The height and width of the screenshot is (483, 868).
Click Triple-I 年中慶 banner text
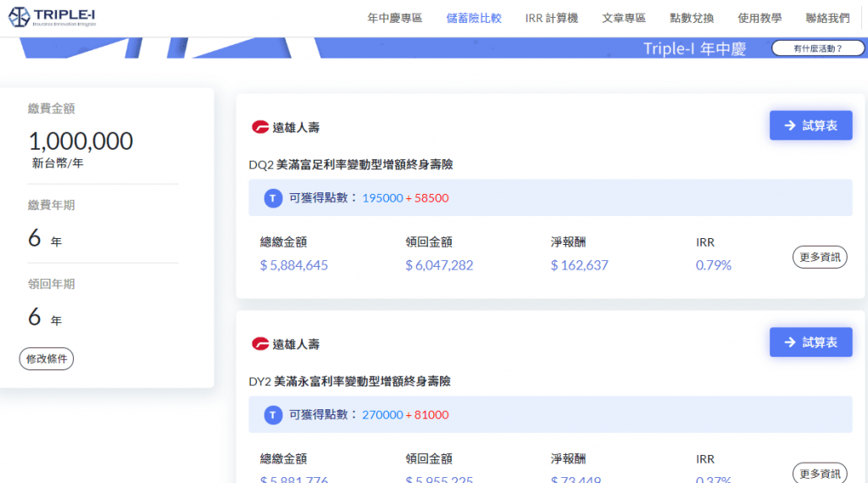pyautogui.click(x=695, y=48)
